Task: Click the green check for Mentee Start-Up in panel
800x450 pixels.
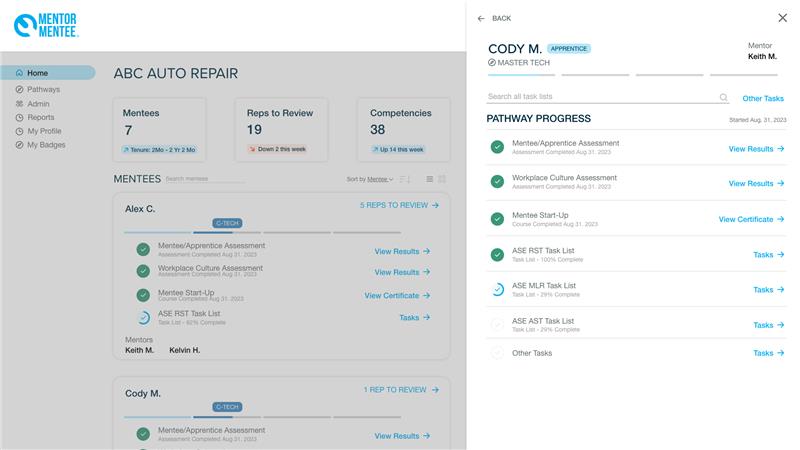Action: [x=497, y=219]
